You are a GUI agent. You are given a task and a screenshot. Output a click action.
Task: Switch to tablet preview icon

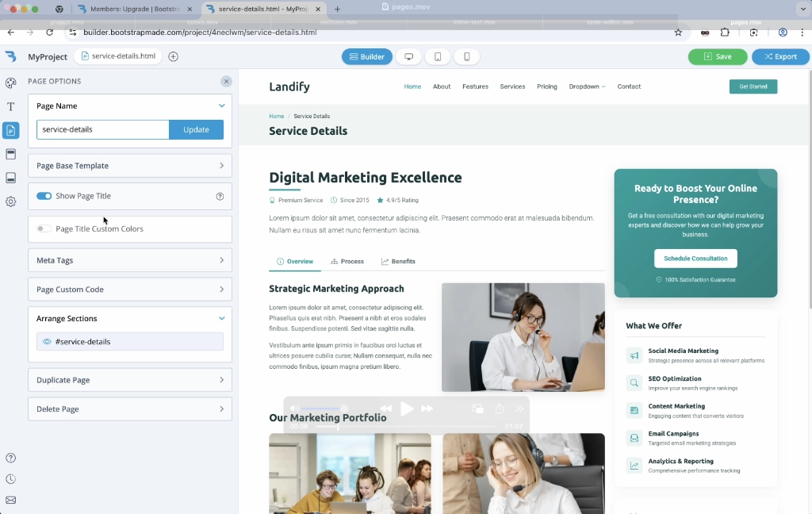[438, 56]
